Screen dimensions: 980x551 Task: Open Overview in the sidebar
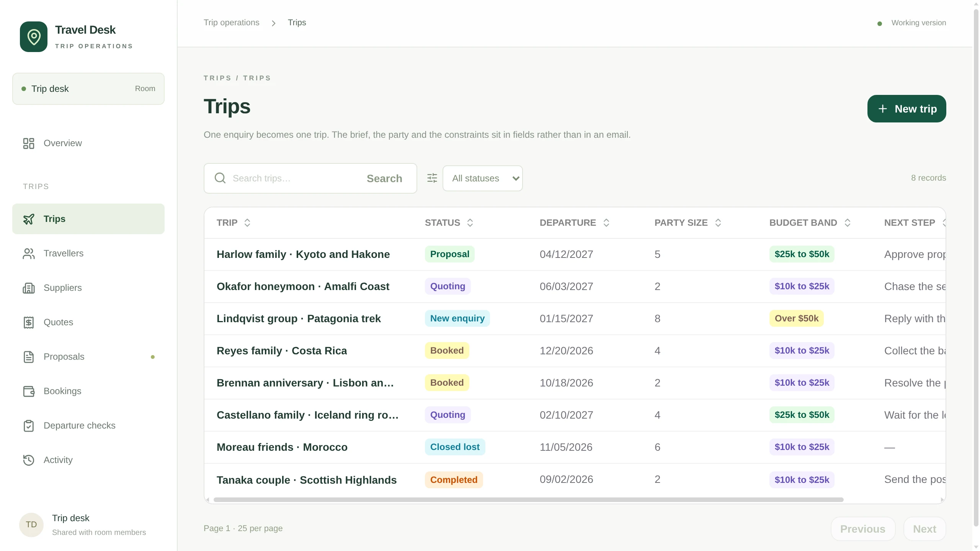coord(88,143)
